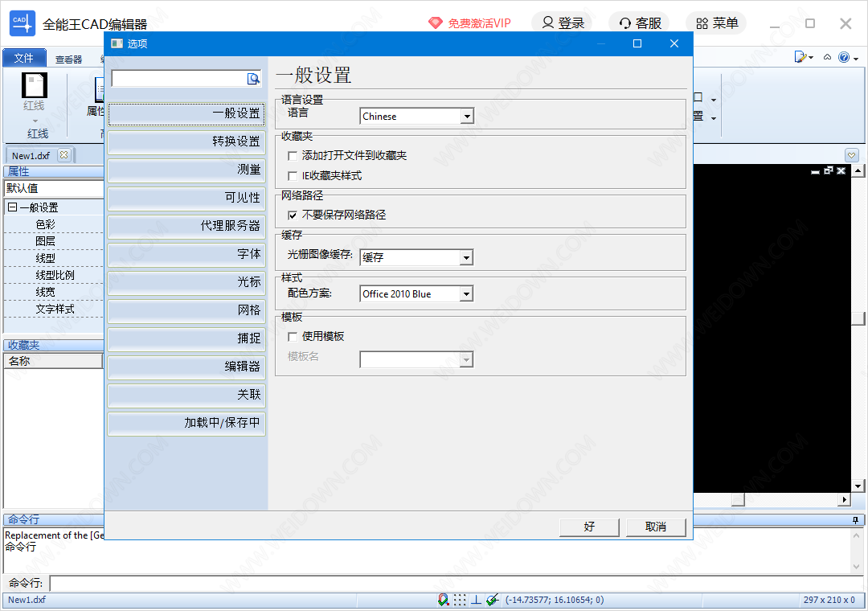868x611 pixels.
Task: Click the 名称 column header in favorites
Action: point(53,361)
